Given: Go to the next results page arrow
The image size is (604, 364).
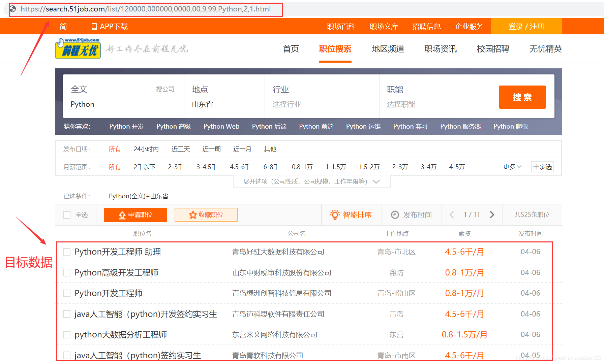Looking at the screenshot, I should point(492,215).
